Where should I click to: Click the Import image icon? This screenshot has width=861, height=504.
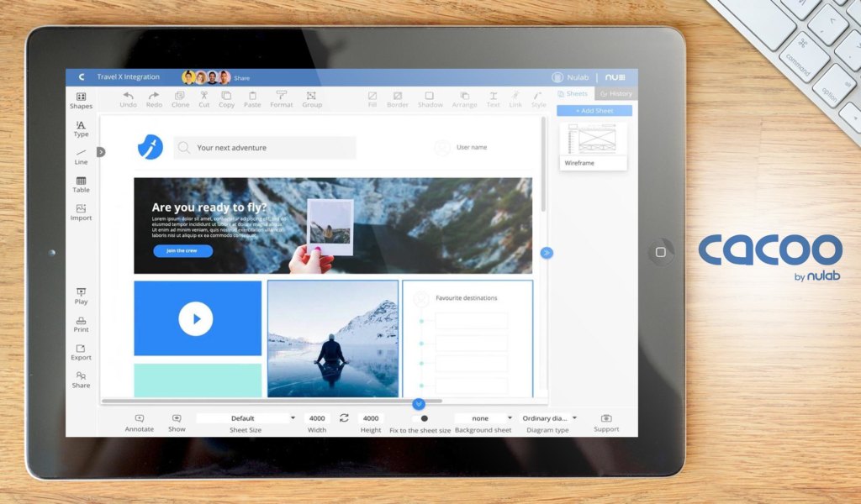click(x=81, y=209)
